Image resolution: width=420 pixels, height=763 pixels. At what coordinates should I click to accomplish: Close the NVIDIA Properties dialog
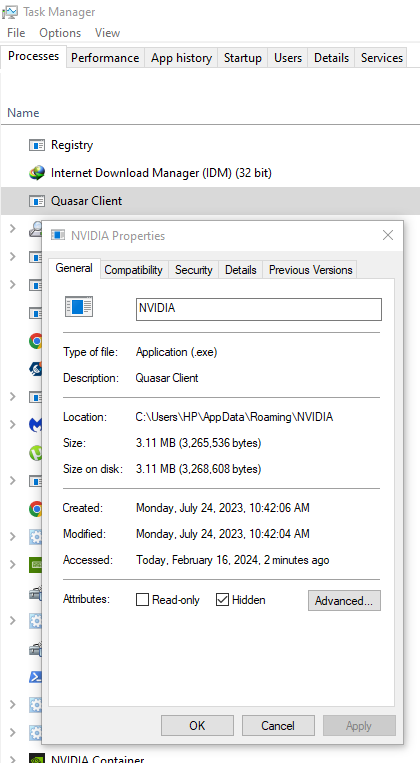point(388,236)
